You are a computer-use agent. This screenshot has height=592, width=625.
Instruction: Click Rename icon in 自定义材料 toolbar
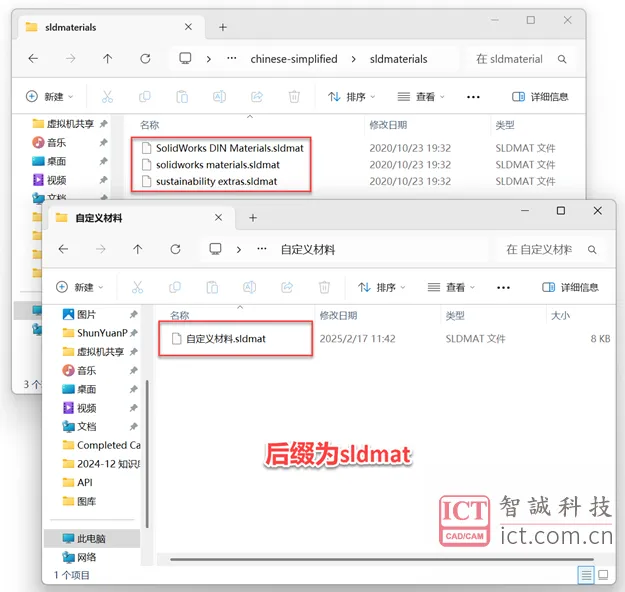point(250,287)
